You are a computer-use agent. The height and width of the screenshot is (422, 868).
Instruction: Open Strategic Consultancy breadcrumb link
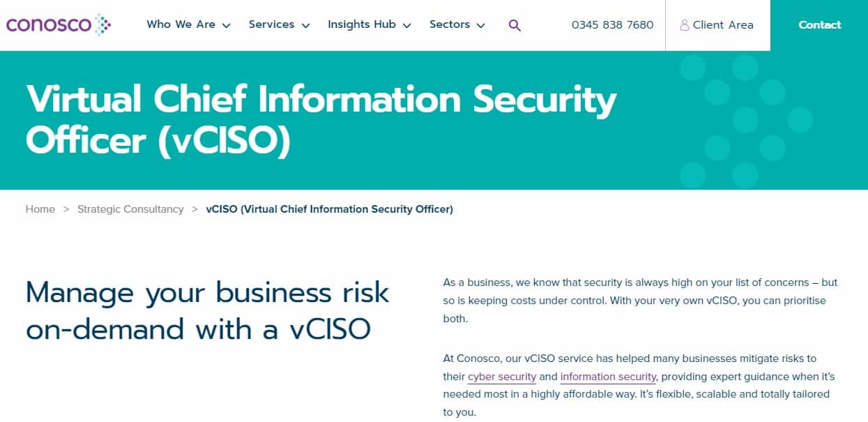130,209
